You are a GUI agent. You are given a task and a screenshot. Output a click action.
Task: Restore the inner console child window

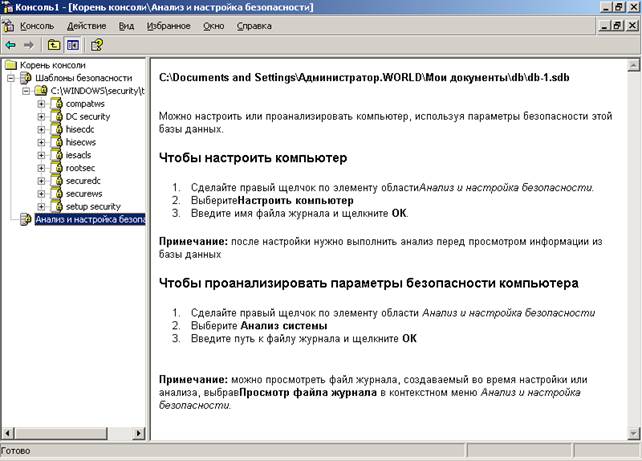tap(617, 25)
